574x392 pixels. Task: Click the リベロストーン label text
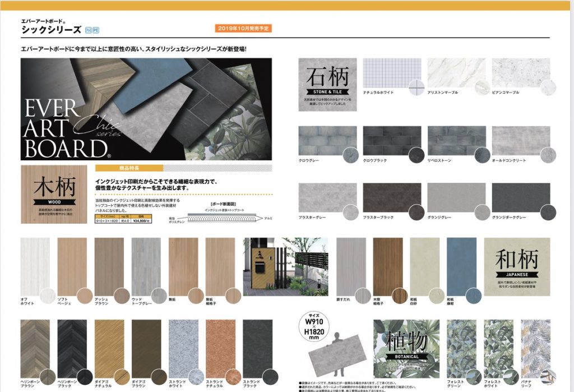tap(439, 161)
